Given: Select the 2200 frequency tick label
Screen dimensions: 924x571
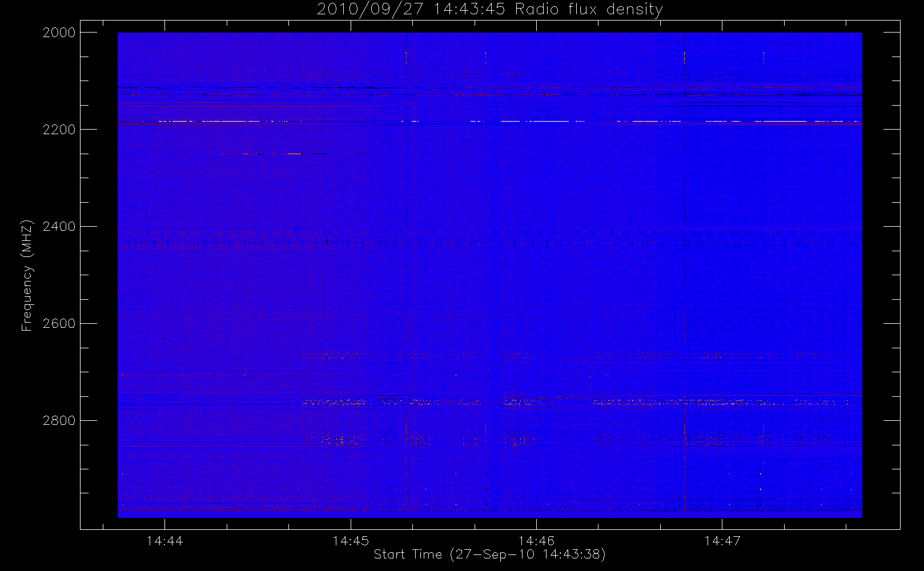Looking at the screenshot, I should 59,130.
